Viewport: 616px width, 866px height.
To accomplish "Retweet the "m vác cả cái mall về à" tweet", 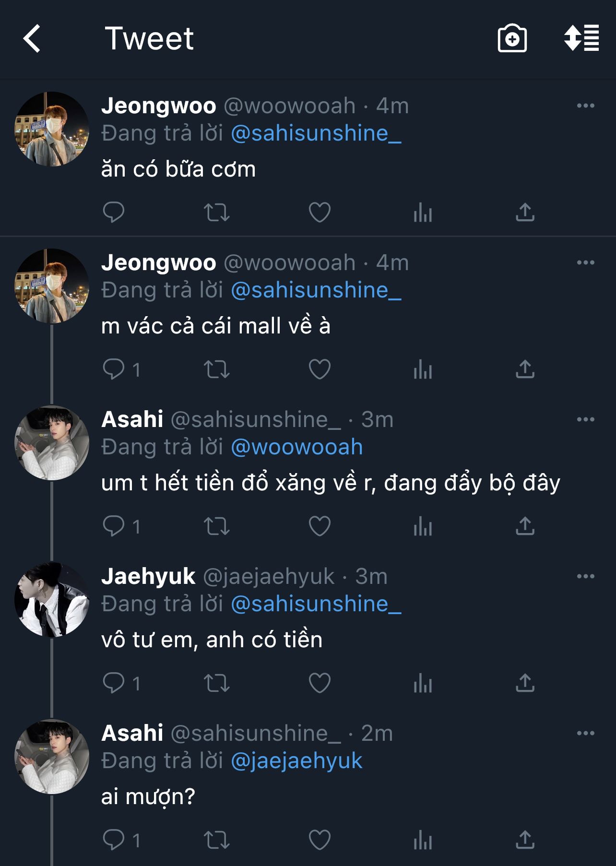I will [217, 369].
